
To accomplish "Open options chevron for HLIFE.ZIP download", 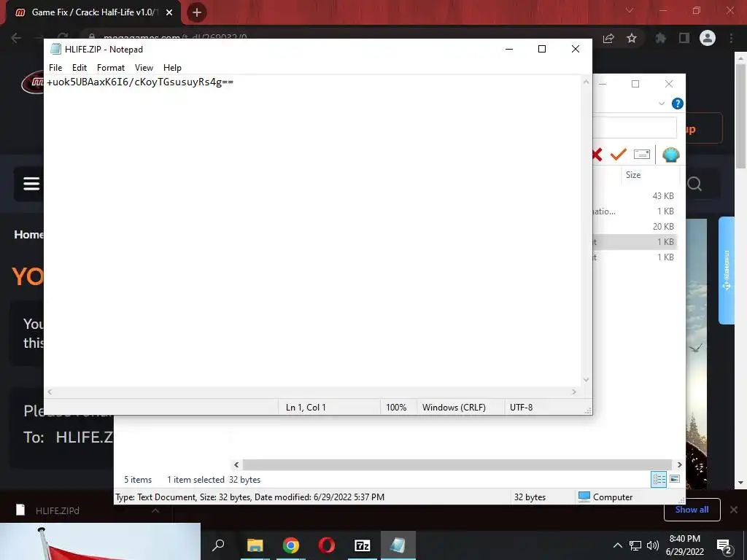I will 155,510.
